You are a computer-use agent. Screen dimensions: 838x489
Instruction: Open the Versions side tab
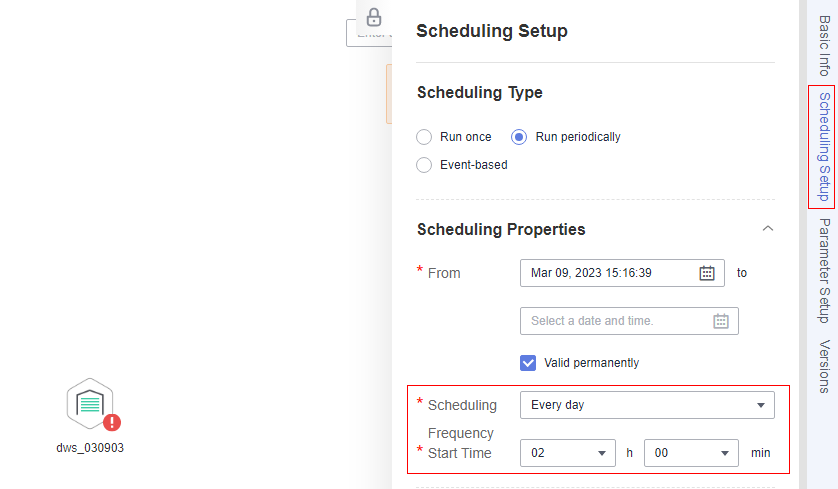(824, 366)
